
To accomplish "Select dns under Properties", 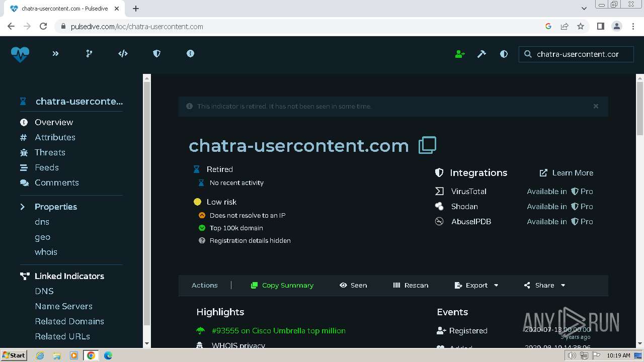I will (x=42, y=222).
